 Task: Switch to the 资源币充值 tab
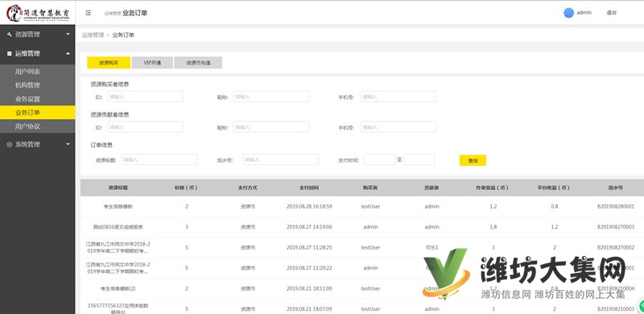pyautogui.click(x=198, y=63)
